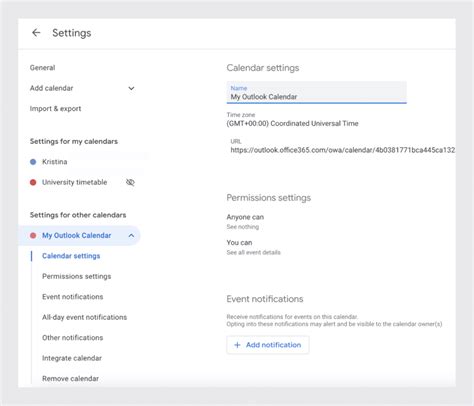Select the Kristina calendar
The image size is (474, 406).
(x=54, y=162)
